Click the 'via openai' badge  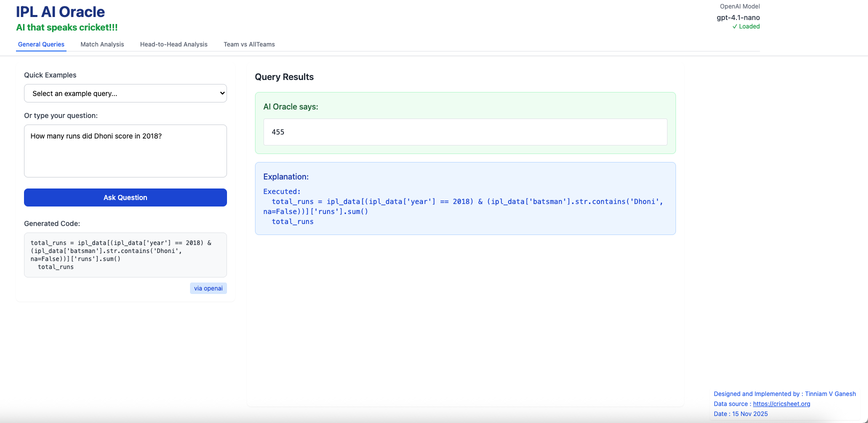pos(208,288)
